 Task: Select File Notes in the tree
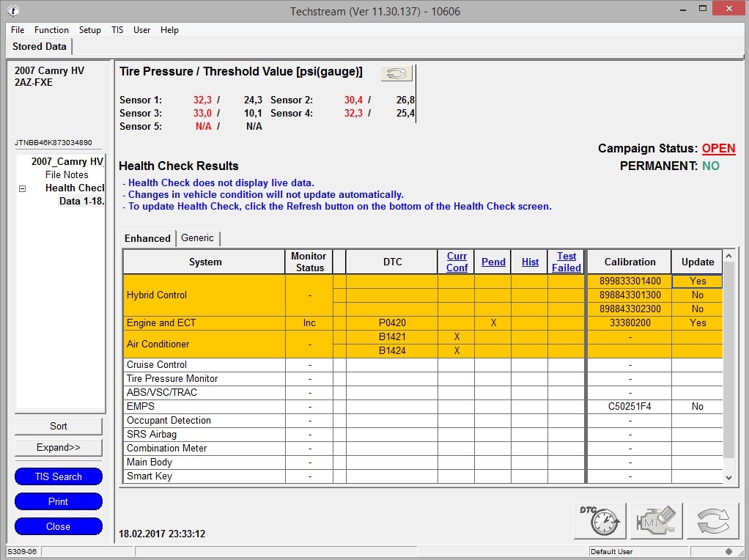pos(67,174)
